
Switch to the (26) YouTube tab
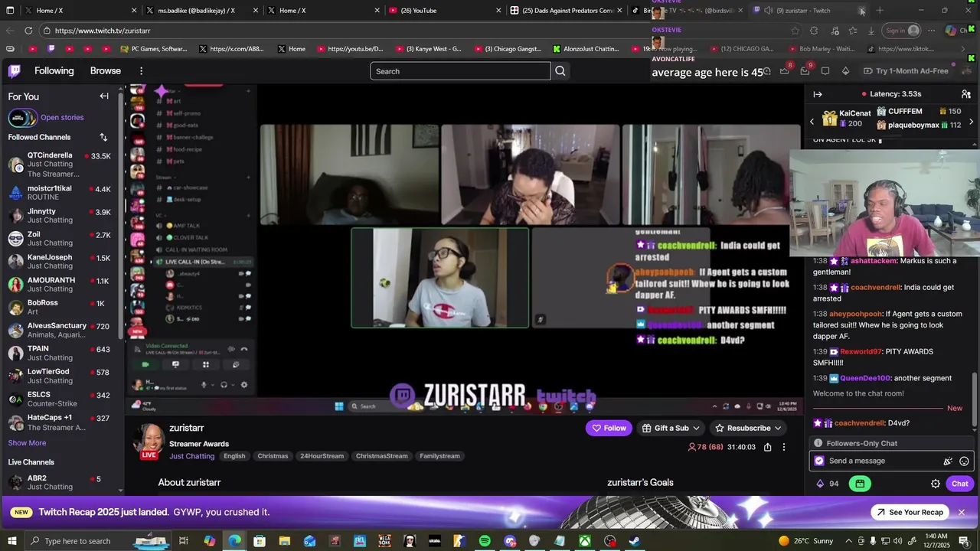[x=444, y=11]
